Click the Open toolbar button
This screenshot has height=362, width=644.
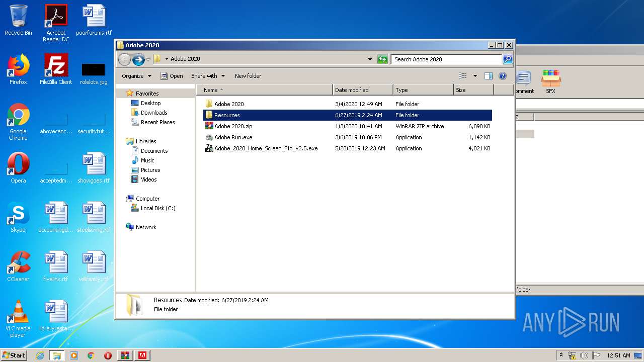(172, 76)
